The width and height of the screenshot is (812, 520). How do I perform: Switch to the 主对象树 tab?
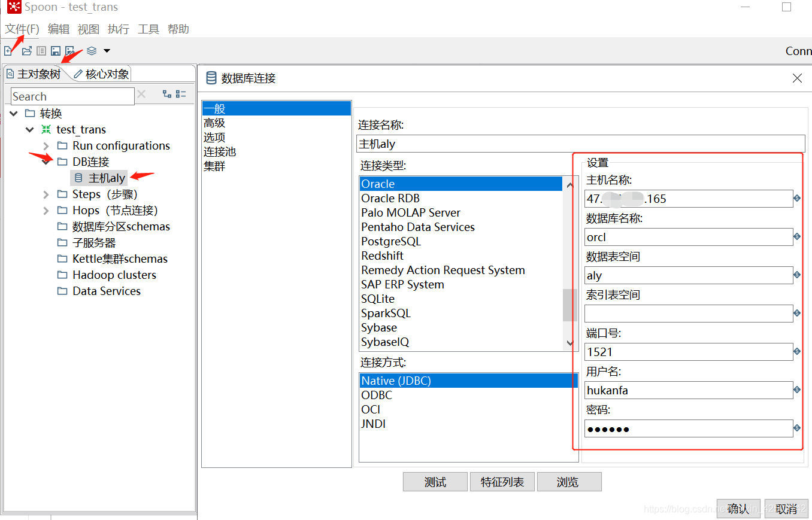[x=34, y=74]
